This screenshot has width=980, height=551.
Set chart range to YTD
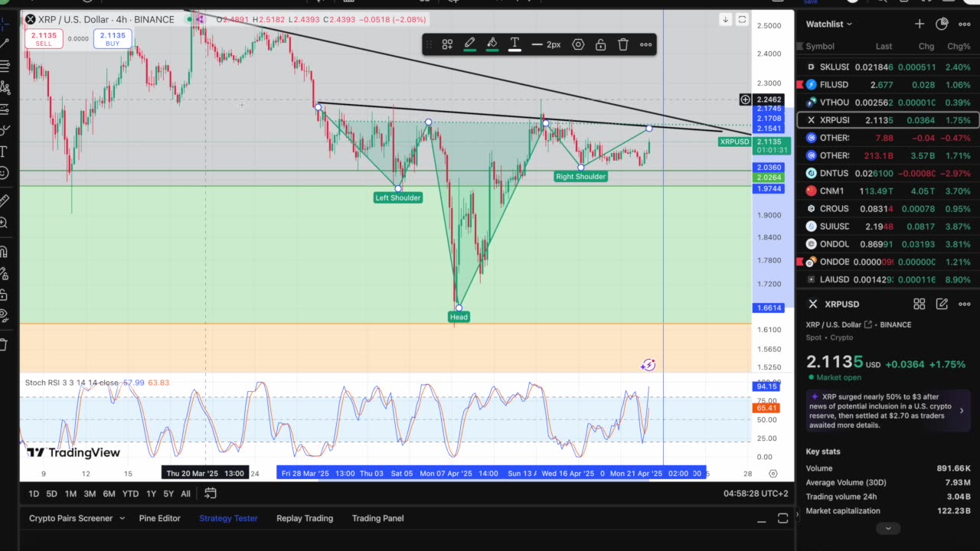coord(130,494)
